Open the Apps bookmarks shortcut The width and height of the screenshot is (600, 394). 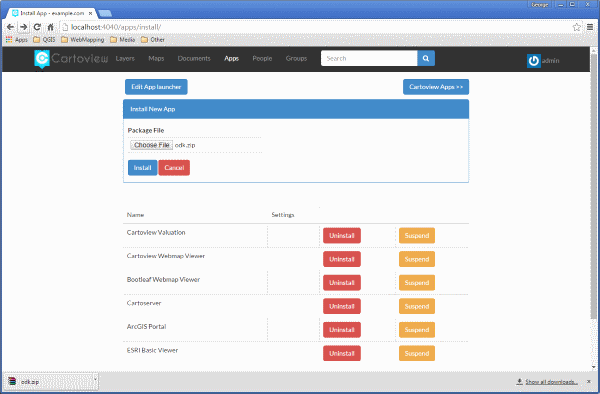(x=16, y=39)
